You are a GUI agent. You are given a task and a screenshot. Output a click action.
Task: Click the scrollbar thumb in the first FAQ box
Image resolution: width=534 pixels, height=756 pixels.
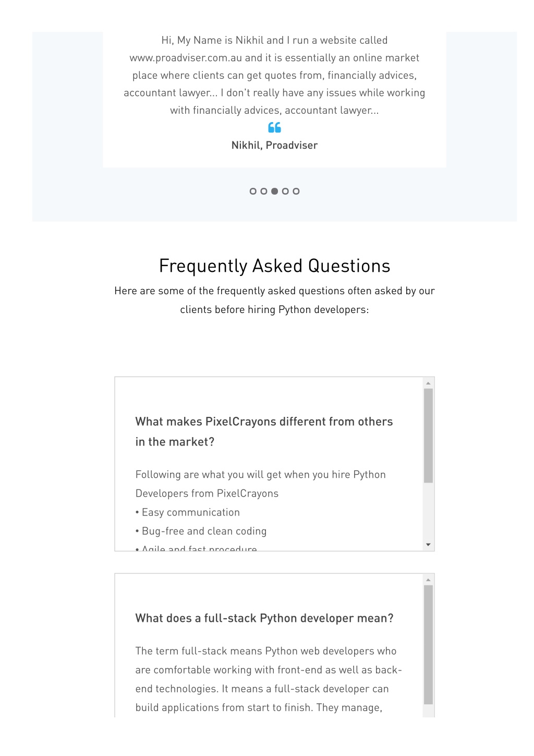click(428, 436)
